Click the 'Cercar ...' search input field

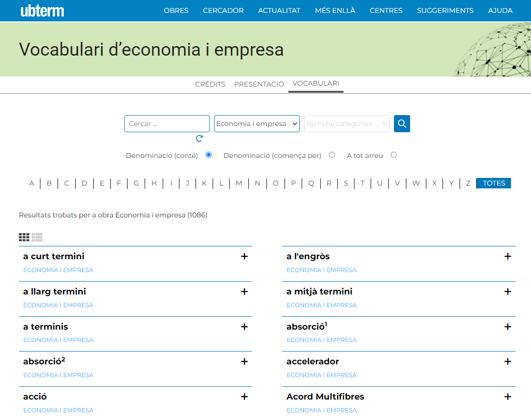(167, 124)
